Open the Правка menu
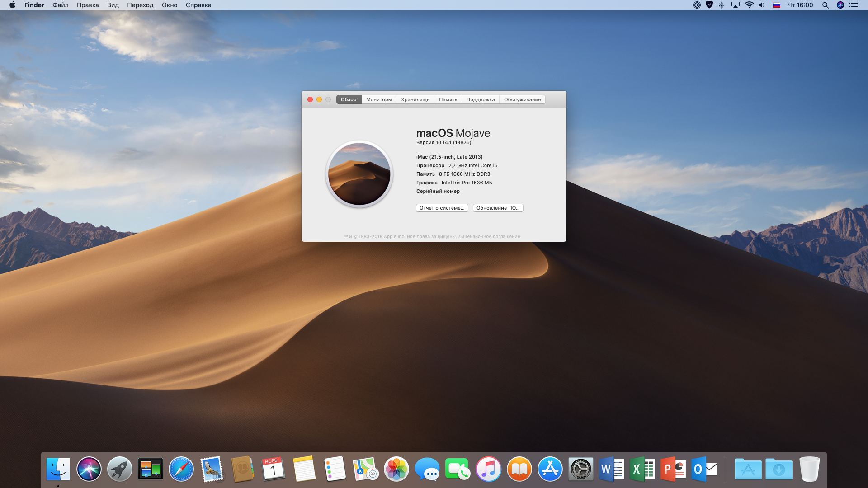This screenshot has width=868, height=488. coord(88,5)
